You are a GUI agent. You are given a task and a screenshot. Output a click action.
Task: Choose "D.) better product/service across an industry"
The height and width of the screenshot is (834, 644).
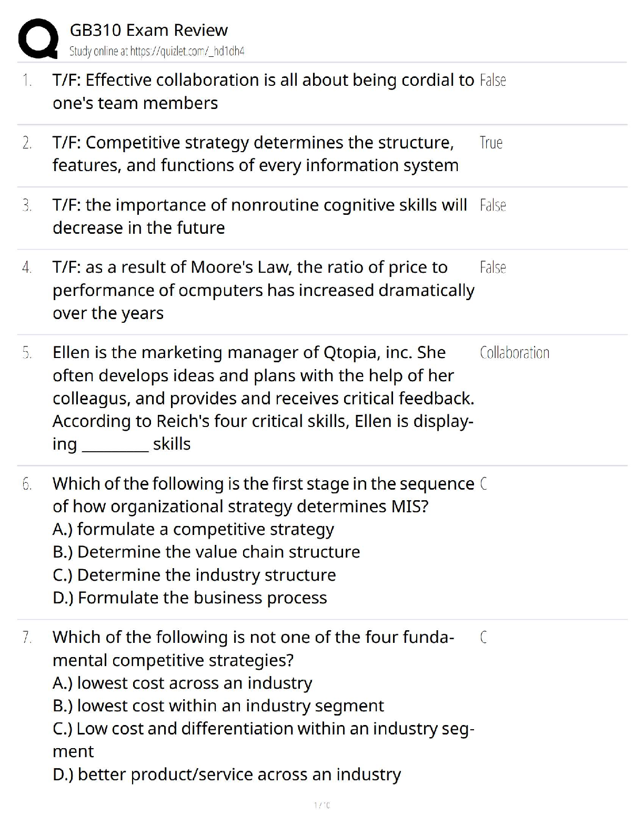[x=226, y=775]
